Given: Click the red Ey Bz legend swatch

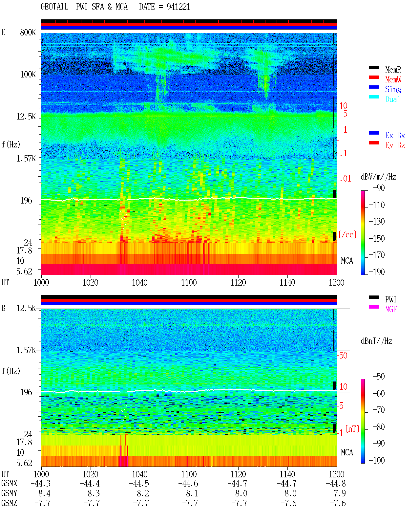Looking at the screenshot, I should point(374,143).
